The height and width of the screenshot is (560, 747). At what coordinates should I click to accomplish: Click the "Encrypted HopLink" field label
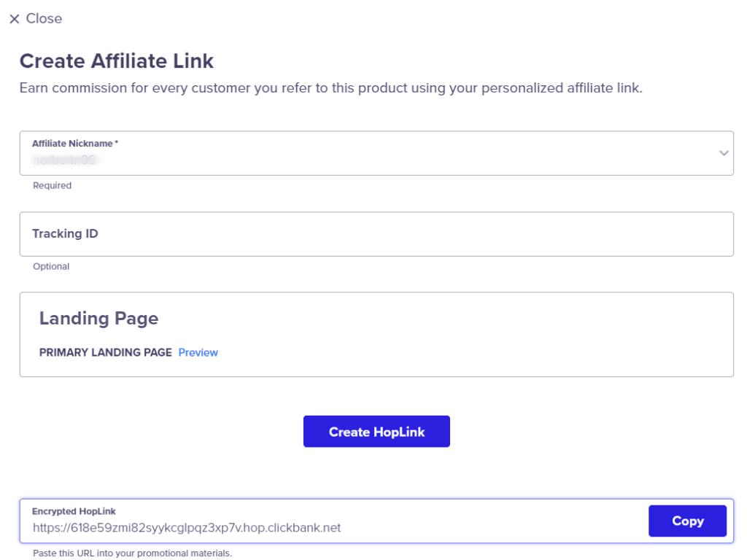tap(74, 511)
